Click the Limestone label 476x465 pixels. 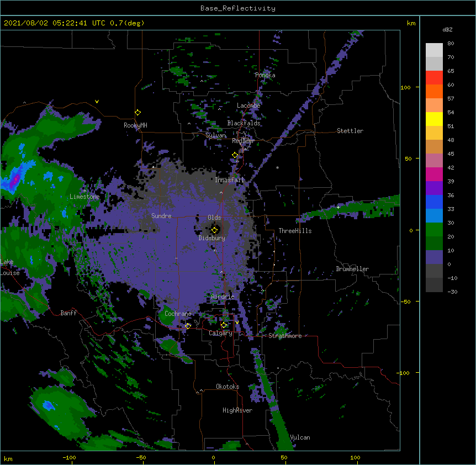coord(84,197)
